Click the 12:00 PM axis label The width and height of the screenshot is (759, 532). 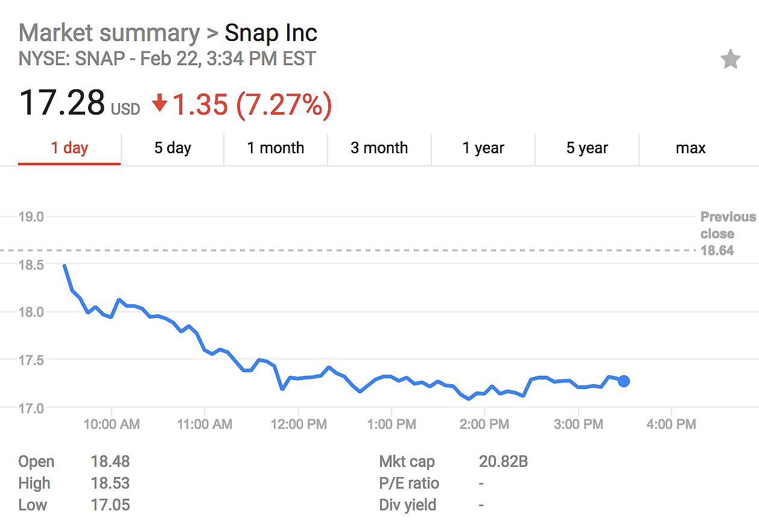298,424
